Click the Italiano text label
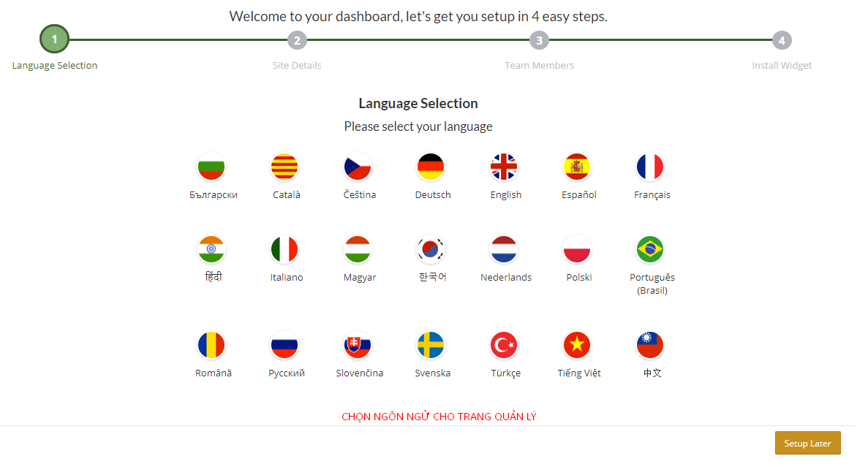 [x=287, y=277]
